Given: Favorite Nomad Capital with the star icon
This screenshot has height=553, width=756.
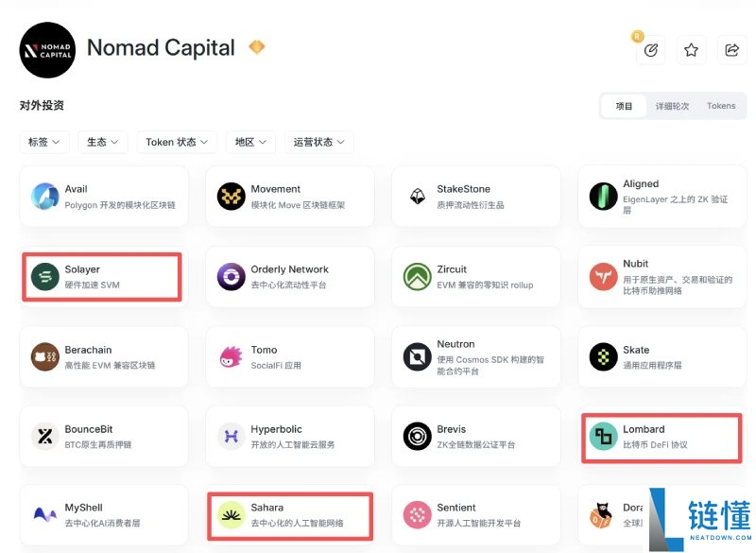Looking at the screenshot, I should pos(691,50).
